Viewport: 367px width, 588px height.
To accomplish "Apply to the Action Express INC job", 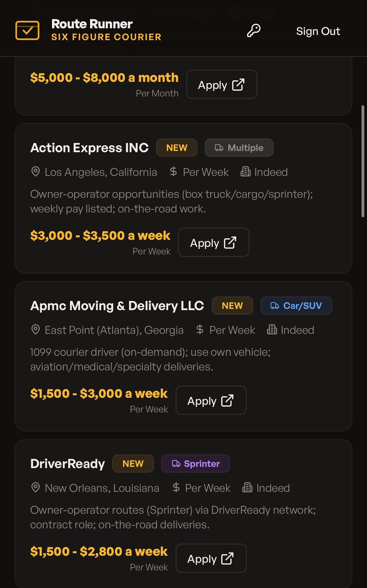I will (213, 243).
